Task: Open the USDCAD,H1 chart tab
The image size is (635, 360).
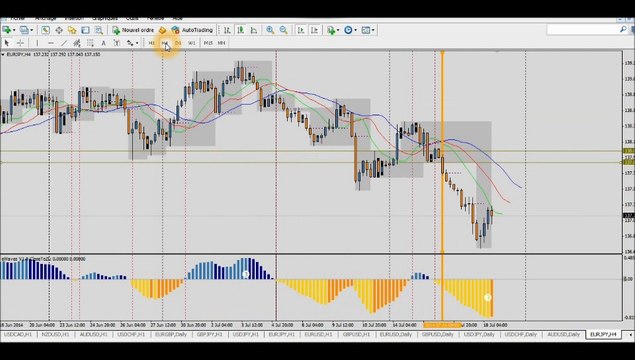Action: click(x=19, y=334)
